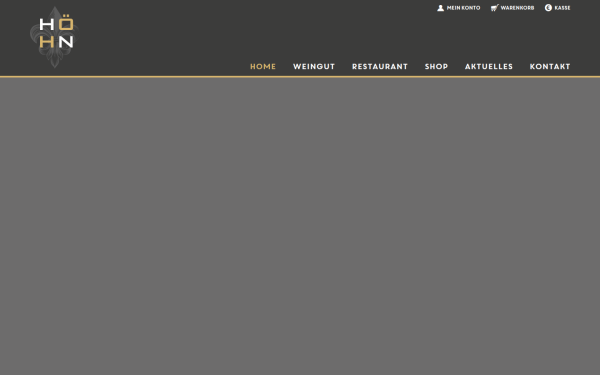Open the Restaurant menu item
Image resolution: width=600 pixels, height=375 pixels.
[380, 67]
